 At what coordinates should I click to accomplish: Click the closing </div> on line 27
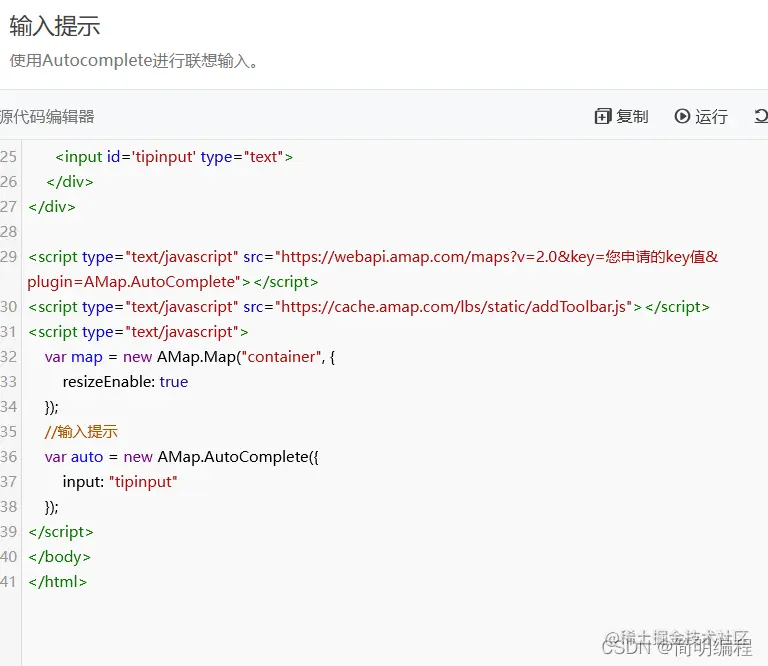52,207
